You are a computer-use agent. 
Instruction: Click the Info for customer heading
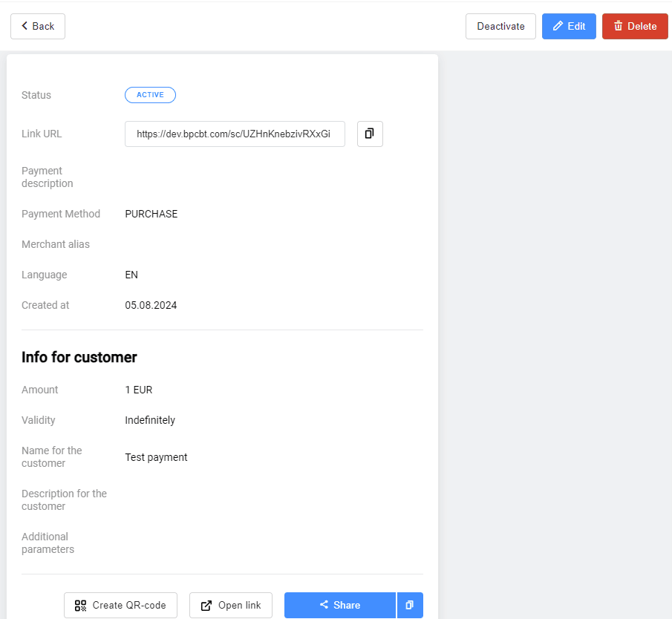[79, 357]
